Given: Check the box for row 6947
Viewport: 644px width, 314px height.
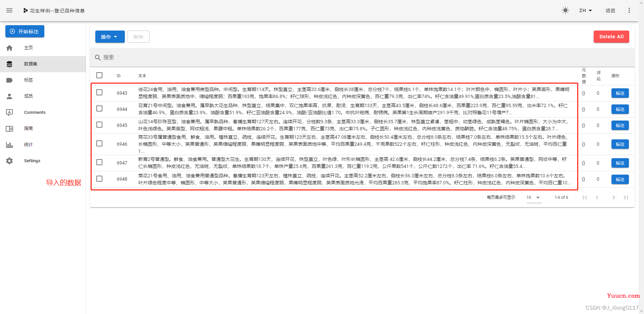Looking at the screenshot, I should coord(99,162).
